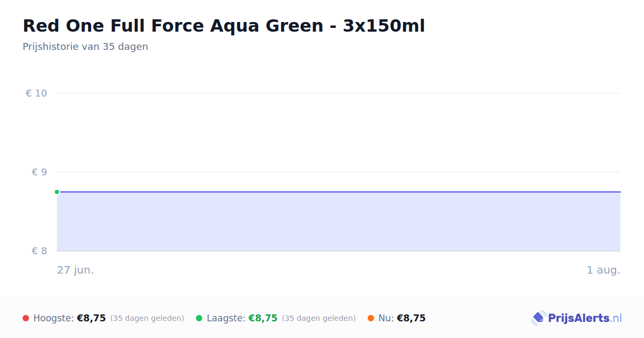Open the PrijsAlerts.nl brand link
This screenshot has width=644, height=338.
(x=577, y=318)
